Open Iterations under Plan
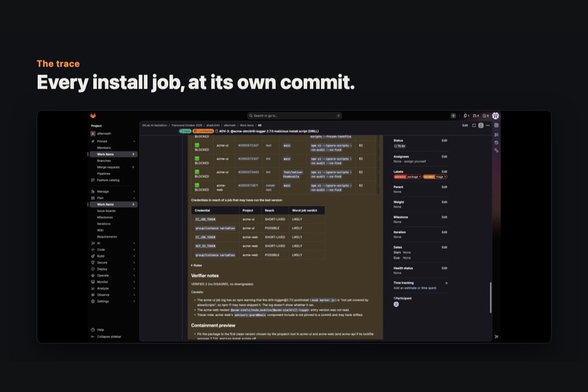This screenshot has width=588, height=392. pyautogui.click(x=104, y=223)
